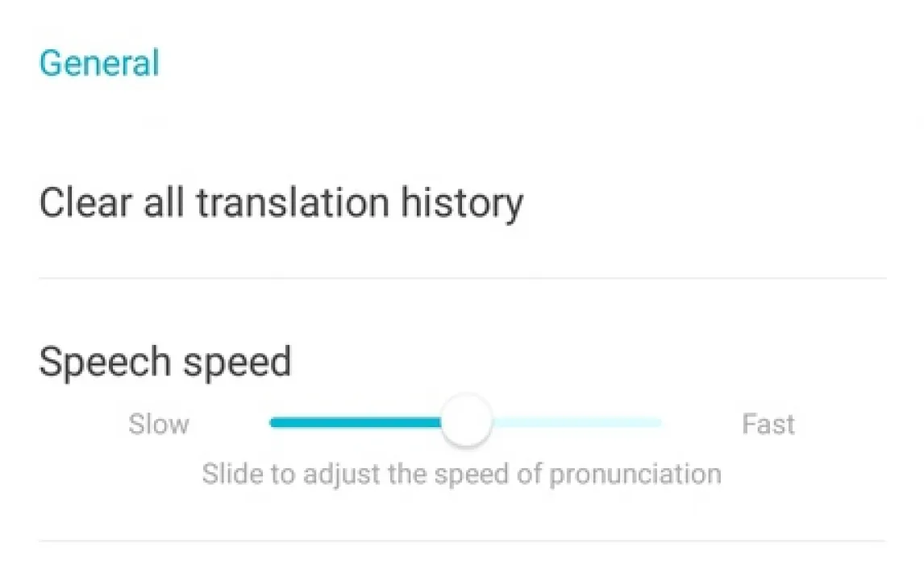Click the far left end of the speed track
The height and width of the screenshot is (577, 924).
(x=275, y=422)
